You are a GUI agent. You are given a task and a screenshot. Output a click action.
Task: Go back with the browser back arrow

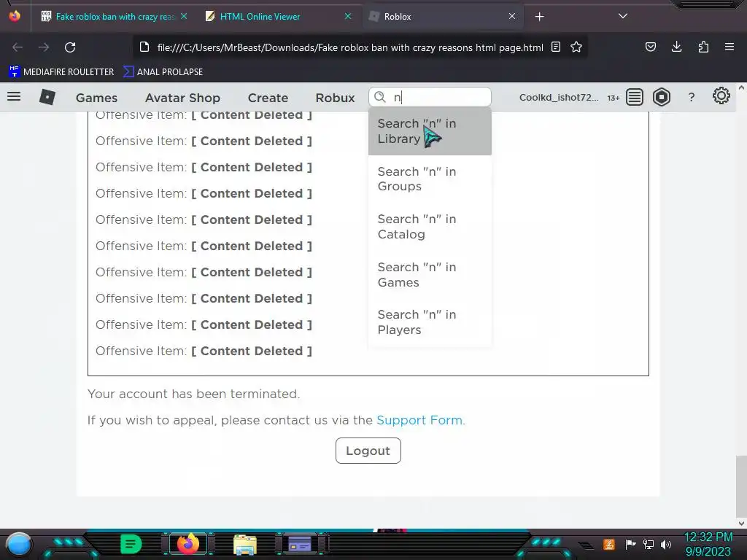point(18,47)
